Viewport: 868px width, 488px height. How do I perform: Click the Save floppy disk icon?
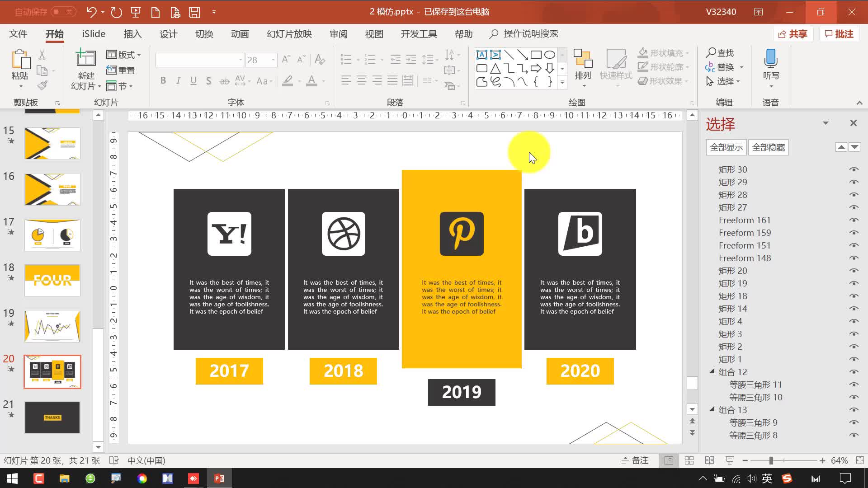tap(194, 12)
